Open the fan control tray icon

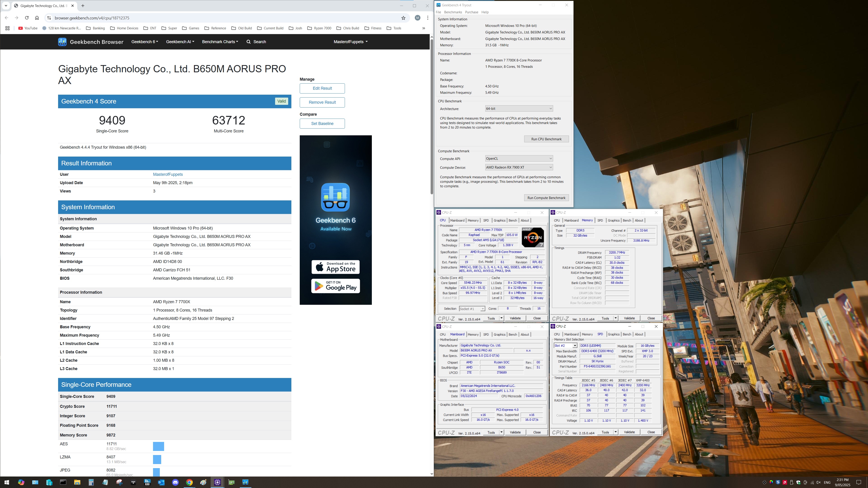click(x=764, y=482)
